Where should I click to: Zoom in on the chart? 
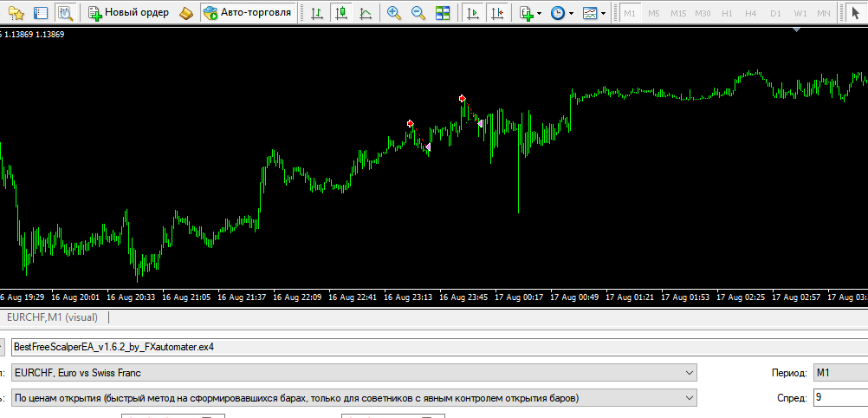pos(393,13)
